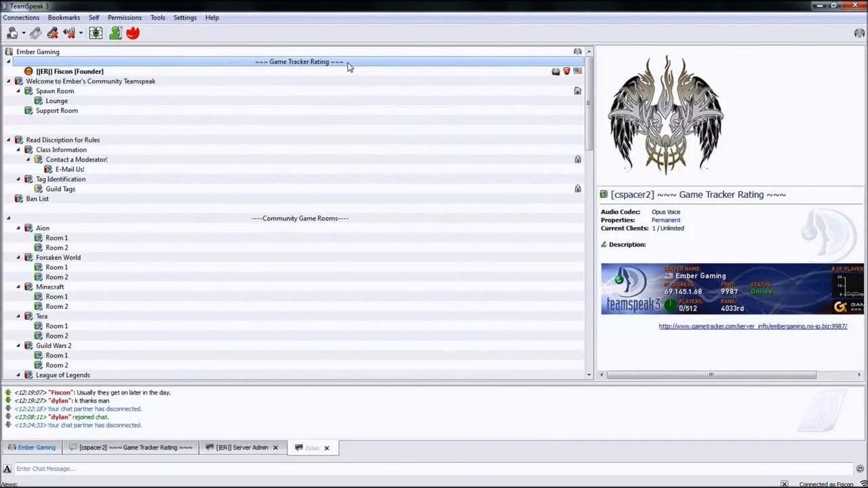The image size is (868, 488).
Task: Click the lock icon on Guild Tags row
Action: [x=578, y=189]
